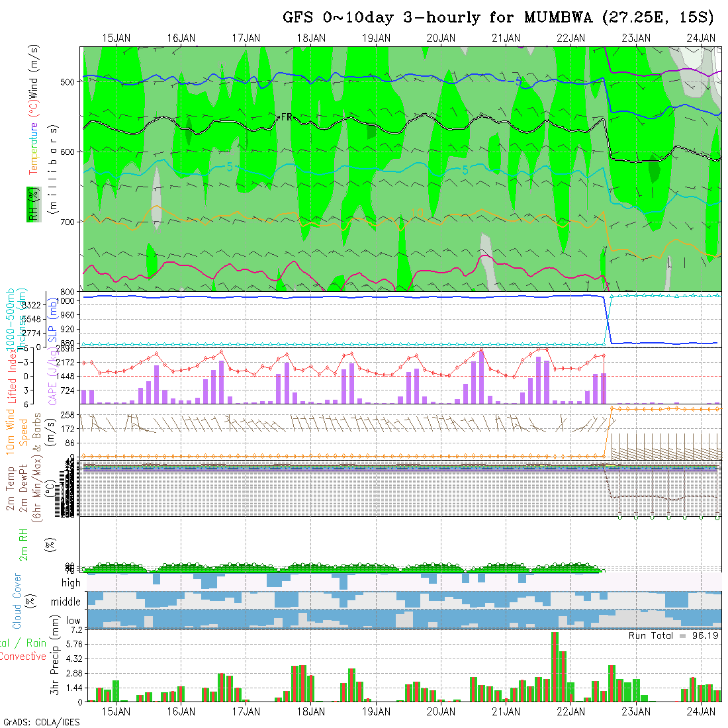Viewport: 728px width, 728px height.
Task: Click the blue Cloud Cover axis label
Action: 17,601
